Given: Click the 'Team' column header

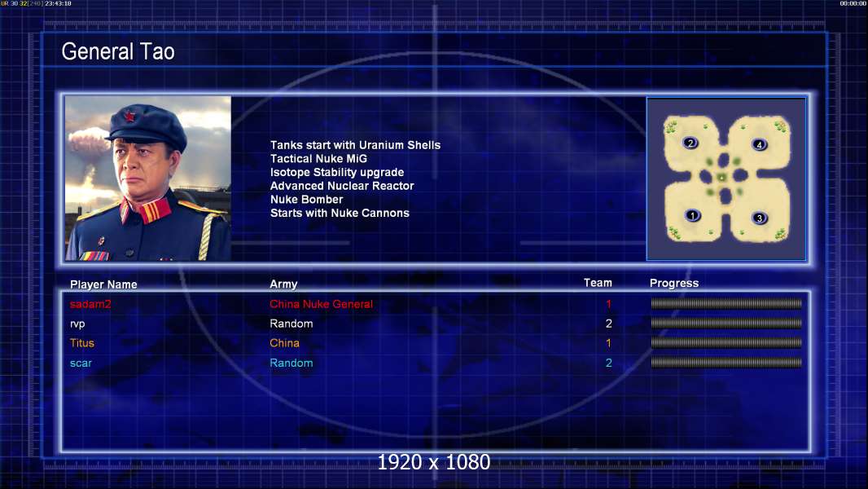Looking at the screenshot, I should click(x=598, y=283).
